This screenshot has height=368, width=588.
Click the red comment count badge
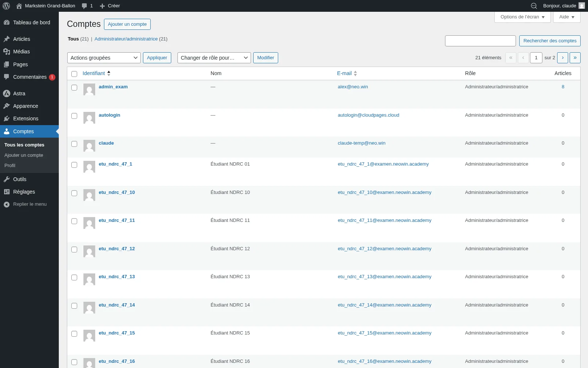tap(52, 77)
